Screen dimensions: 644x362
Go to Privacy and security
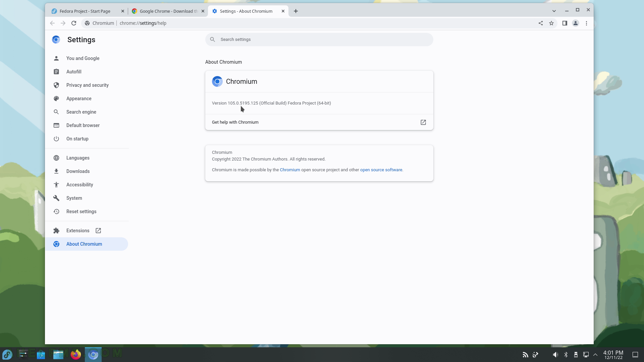click(87, 85)
